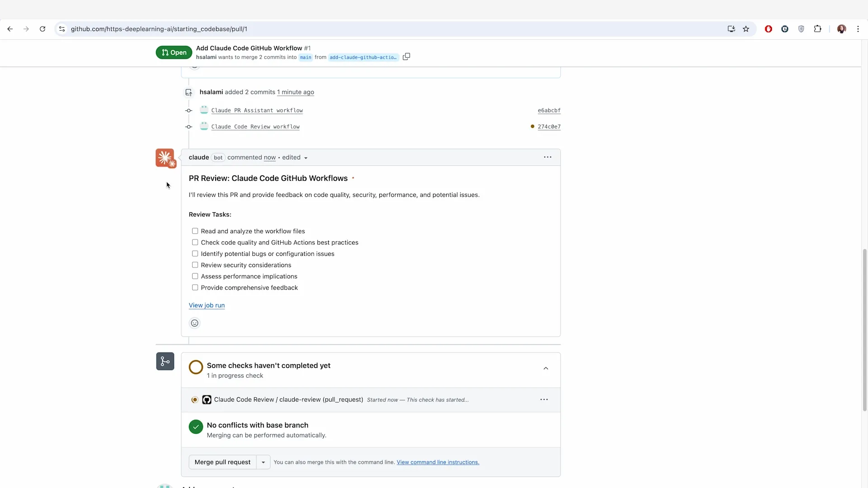This screenshot has height=488, width=868.
Task: Open the red Opera-style extension icon
Action: (768, 29)
